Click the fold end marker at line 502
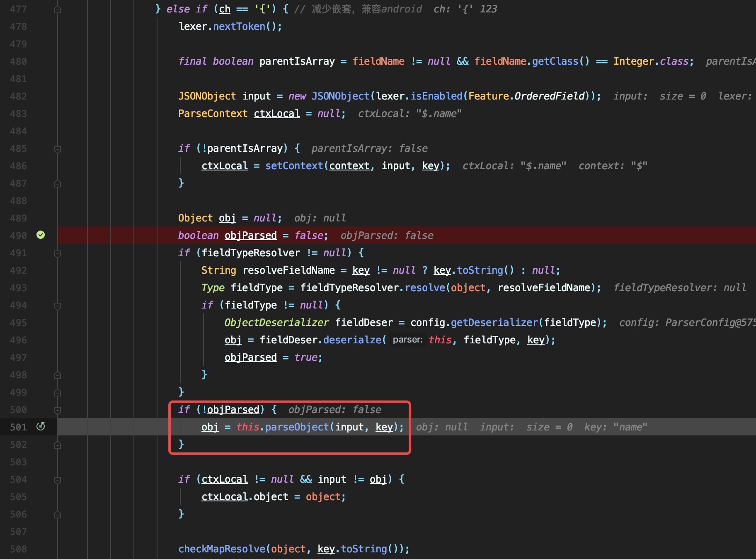This screenshot has height=559, width=756. pos(58,445)
